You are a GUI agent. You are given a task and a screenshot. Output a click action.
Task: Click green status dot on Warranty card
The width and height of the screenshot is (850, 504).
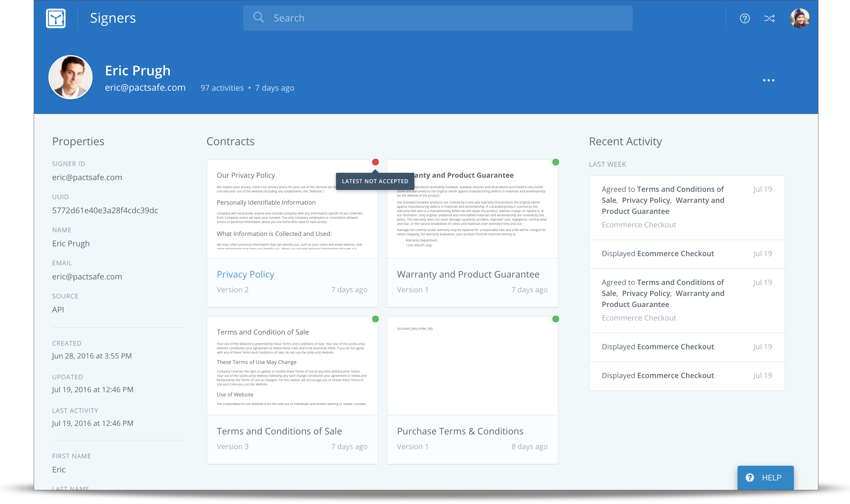click(555, 162)
